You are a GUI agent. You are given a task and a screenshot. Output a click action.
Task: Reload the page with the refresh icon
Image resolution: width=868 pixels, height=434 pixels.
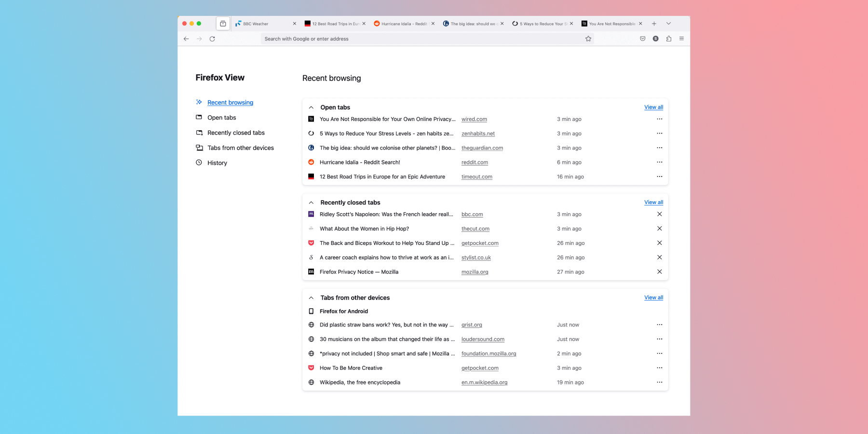(212, 39)
